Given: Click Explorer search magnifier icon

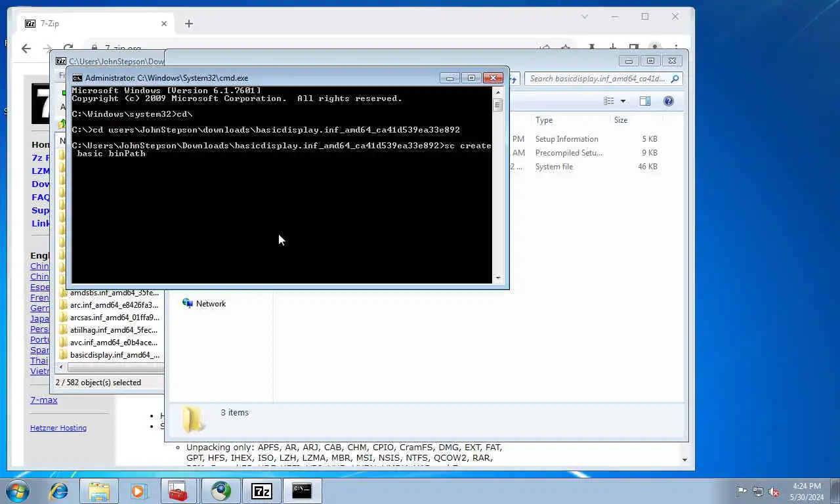Looking at the screenshot, I should [675, 79].
